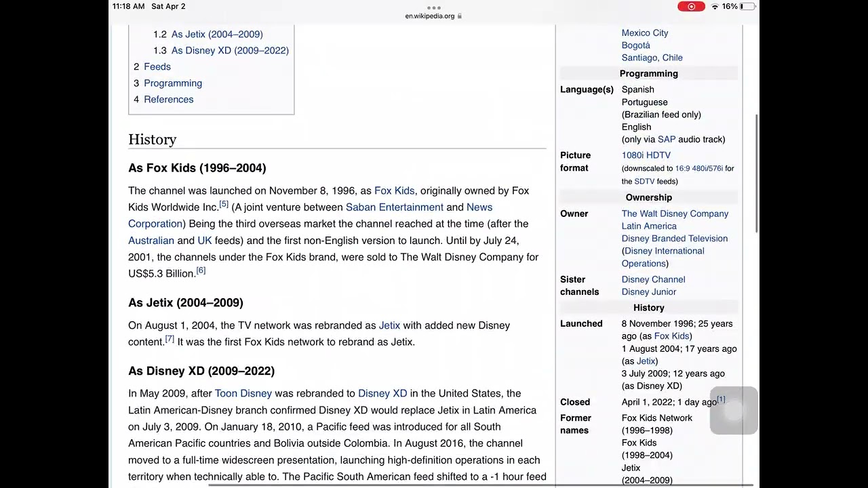Click the Programming infobox header

click(649, 73)
